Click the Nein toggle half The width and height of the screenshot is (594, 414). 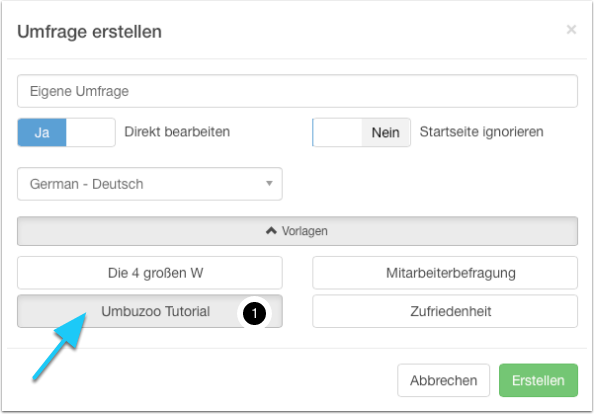(x=386, y=132)
